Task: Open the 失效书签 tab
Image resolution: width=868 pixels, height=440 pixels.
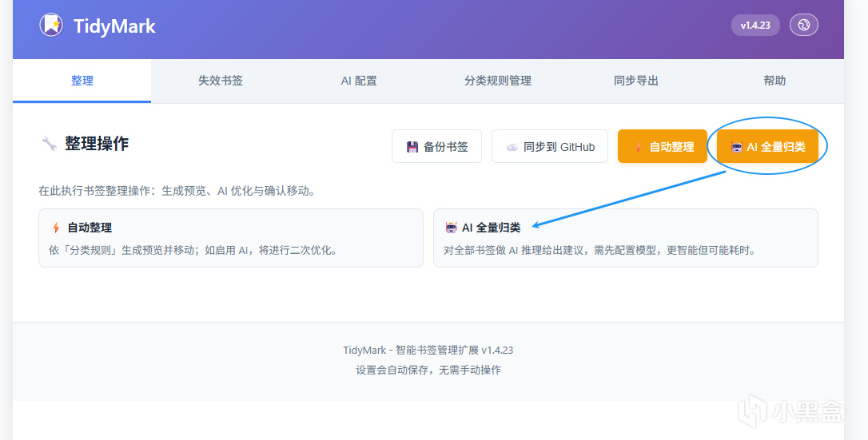Action: 221,81
